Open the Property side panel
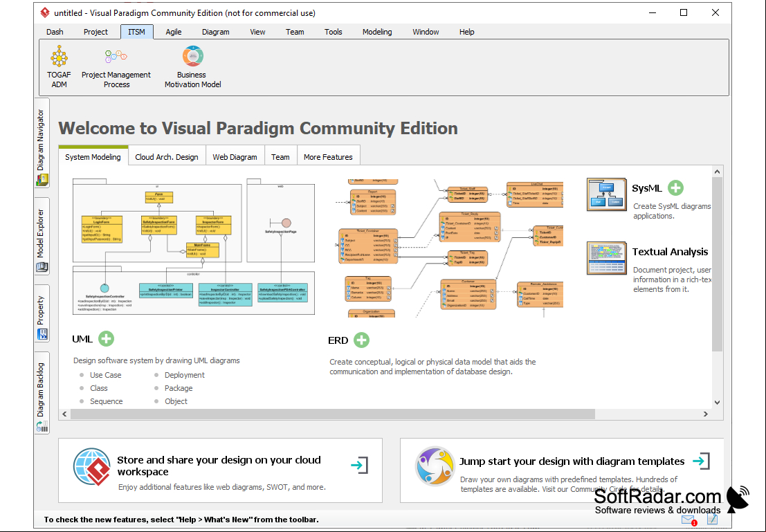766x532 pixels. pyautogui.click(x=42, y=313)
